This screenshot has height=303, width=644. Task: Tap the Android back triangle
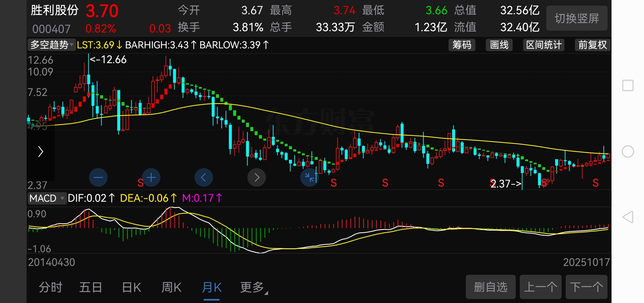(x=628, y=217)
